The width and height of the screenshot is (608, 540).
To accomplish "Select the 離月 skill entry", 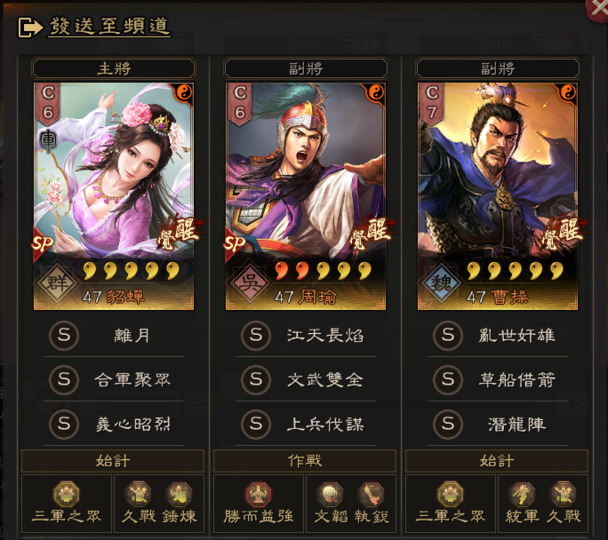I will [x=114, y=335].
